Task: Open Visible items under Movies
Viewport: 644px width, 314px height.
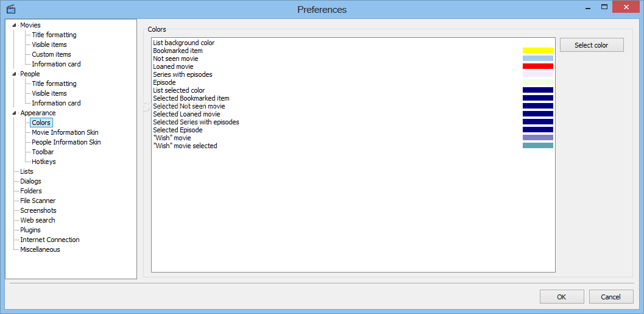Action: (x=49, y=45)
